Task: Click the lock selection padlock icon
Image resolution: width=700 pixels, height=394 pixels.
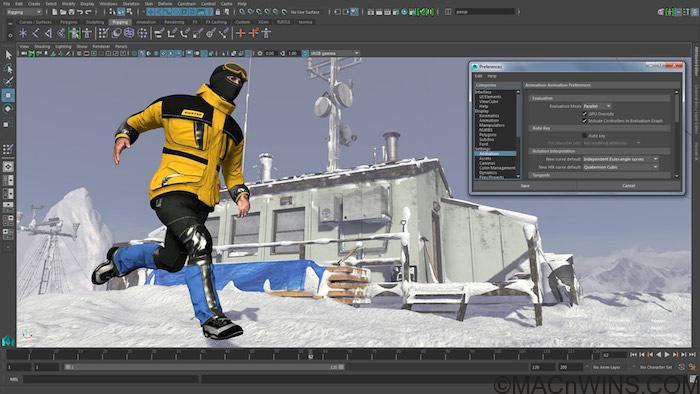Action: [218, 12]
